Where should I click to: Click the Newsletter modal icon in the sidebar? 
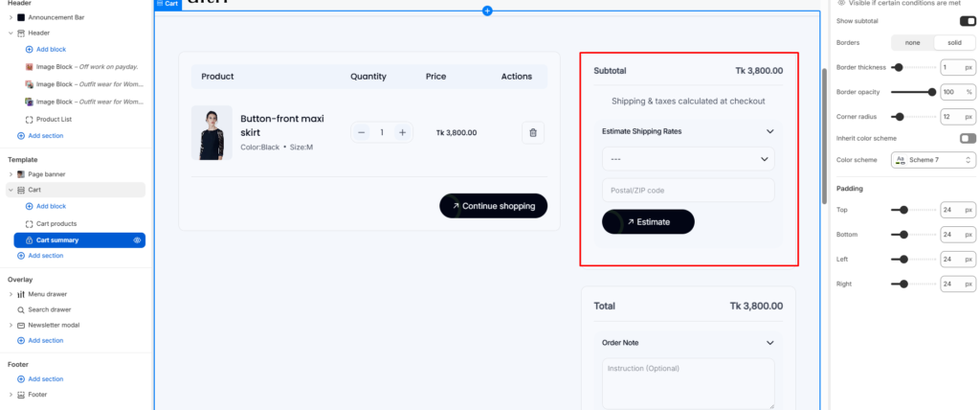(21, 325)
